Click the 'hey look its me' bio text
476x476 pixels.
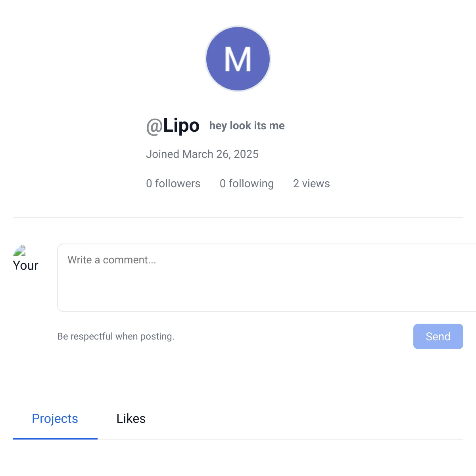(247, 125)
